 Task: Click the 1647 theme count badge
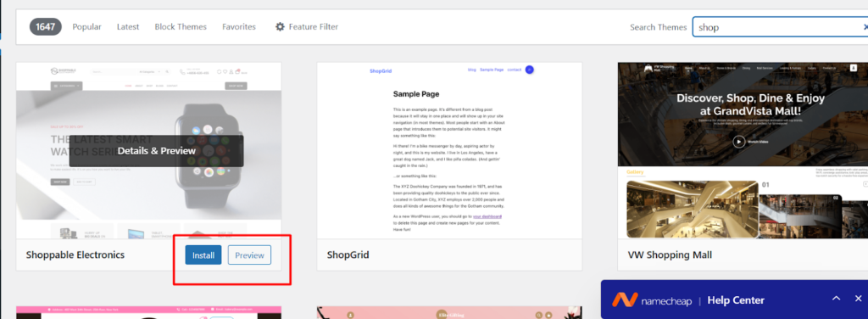tap(46, 26)
